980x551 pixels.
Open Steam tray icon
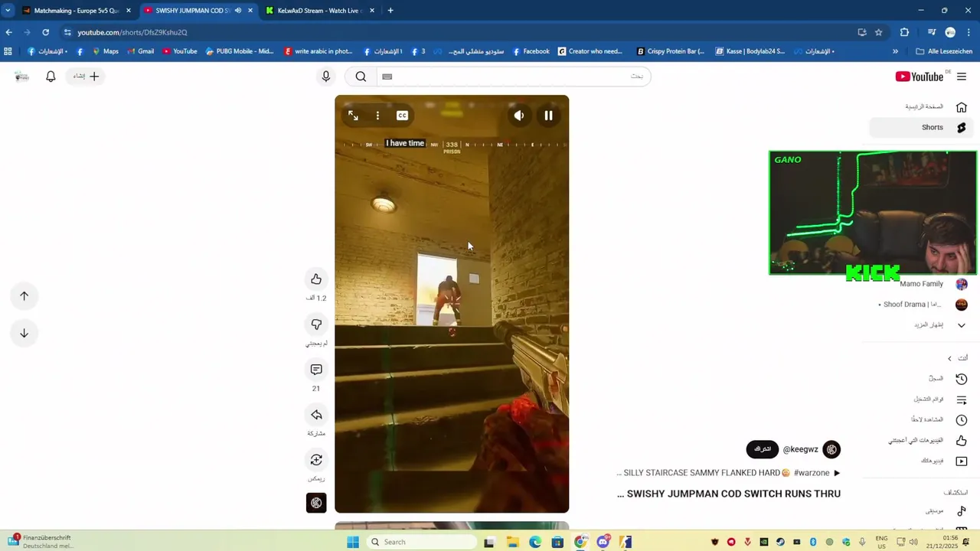tap(780, 542)
